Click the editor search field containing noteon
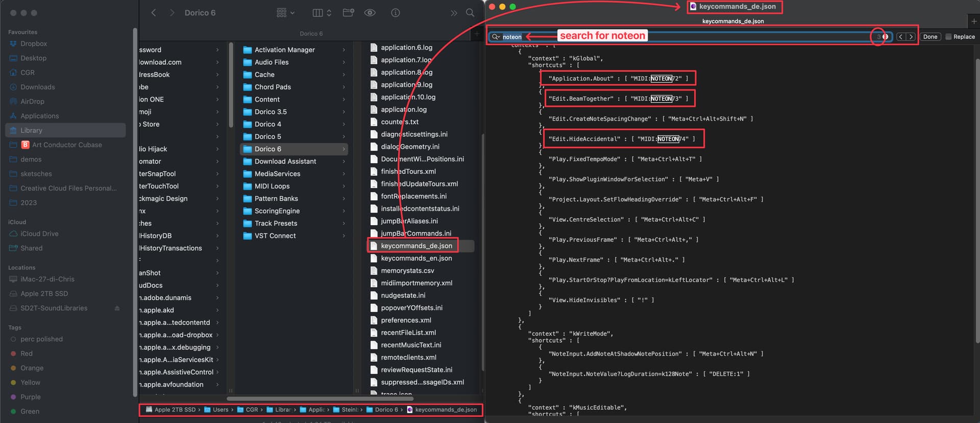 pyautogui.click(x=692, y=37)
